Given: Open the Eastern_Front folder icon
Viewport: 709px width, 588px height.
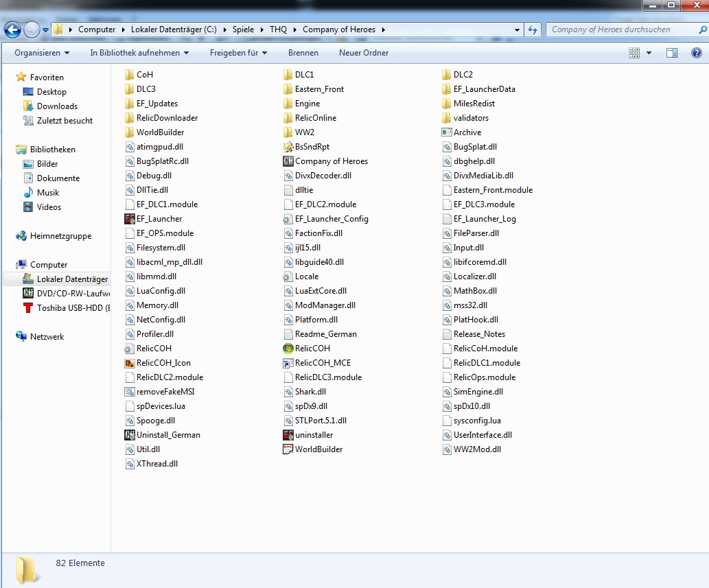Looking at the screenshot, I should point(288,89).
